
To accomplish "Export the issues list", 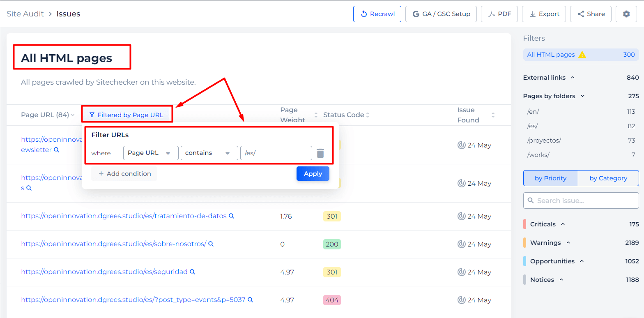I will tap(544, 14).
